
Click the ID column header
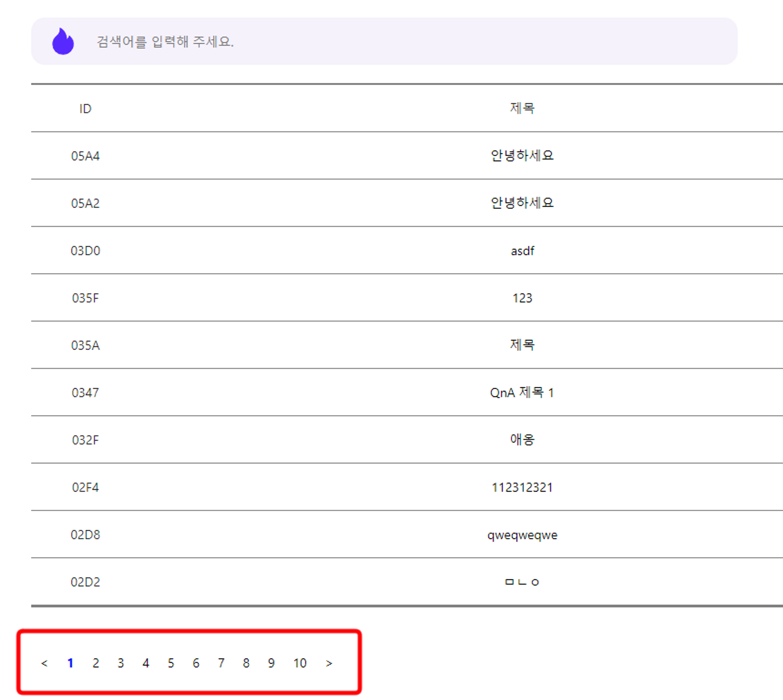(85, 109)
